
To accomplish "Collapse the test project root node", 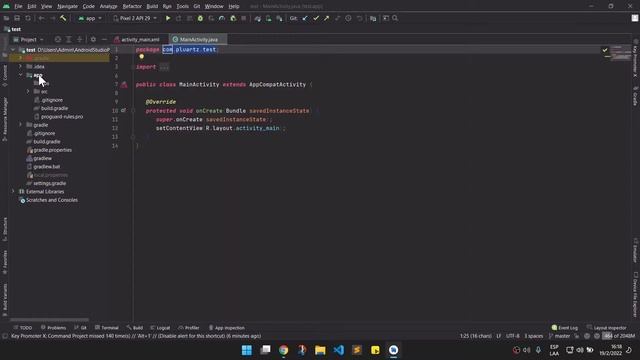I will (x=13, y=50).
